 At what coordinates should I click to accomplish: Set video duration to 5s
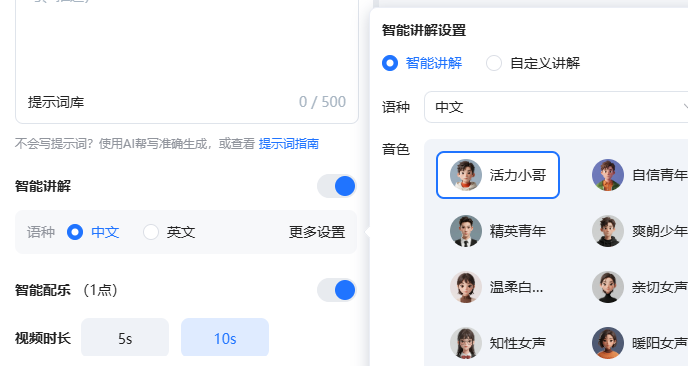point(125,337)
